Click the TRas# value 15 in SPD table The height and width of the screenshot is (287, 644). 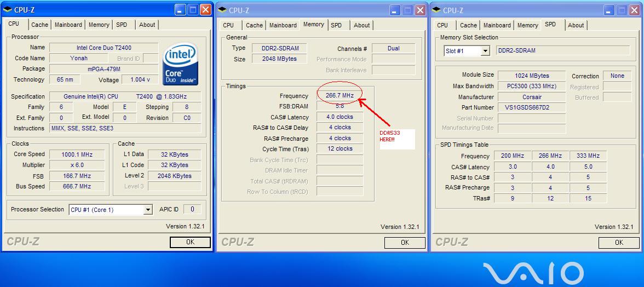[588, 198]
